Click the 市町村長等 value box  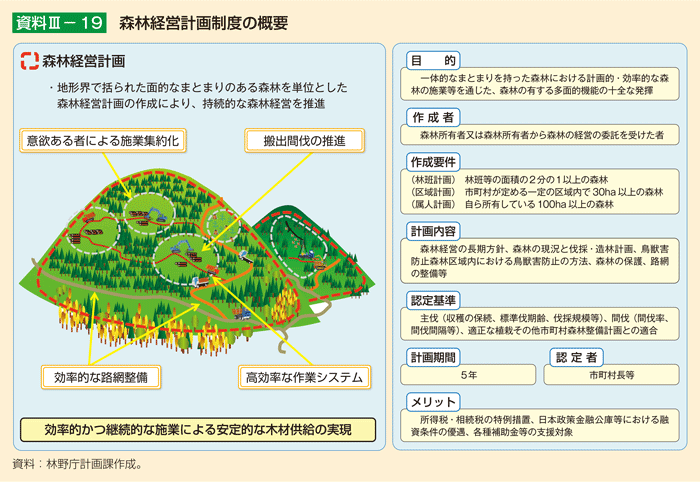(x=612, y=375)
